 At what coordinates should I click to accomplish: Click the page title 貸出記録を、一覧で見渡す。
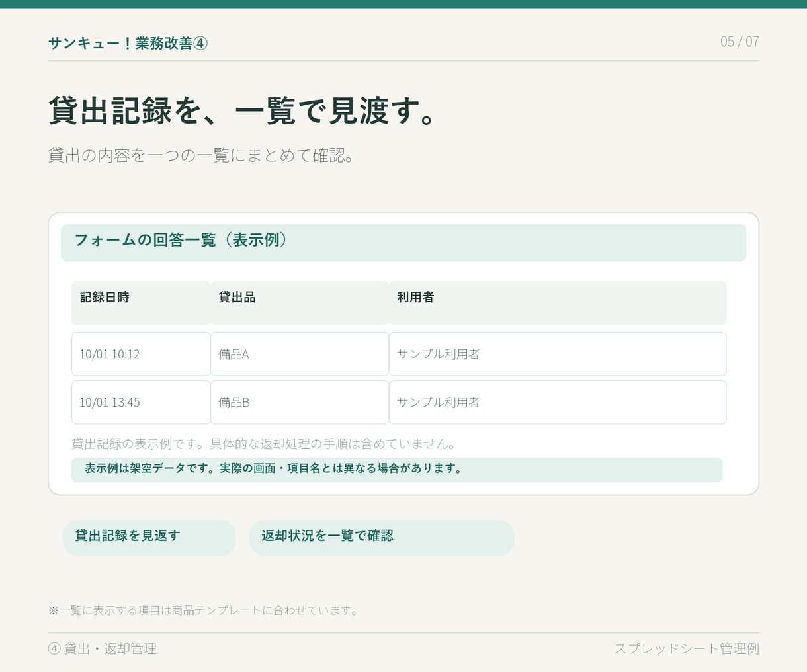pyautogui.click(x=242, y=110)
